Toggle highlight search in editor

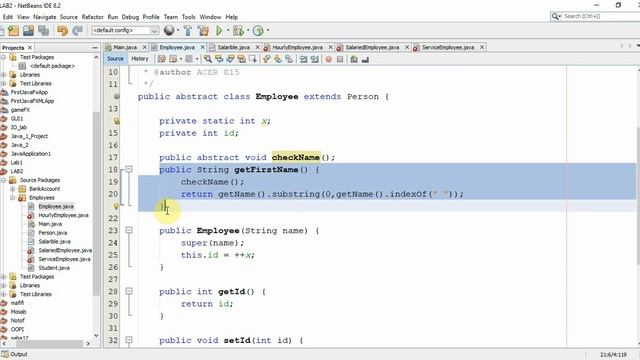tap(242, 59)
